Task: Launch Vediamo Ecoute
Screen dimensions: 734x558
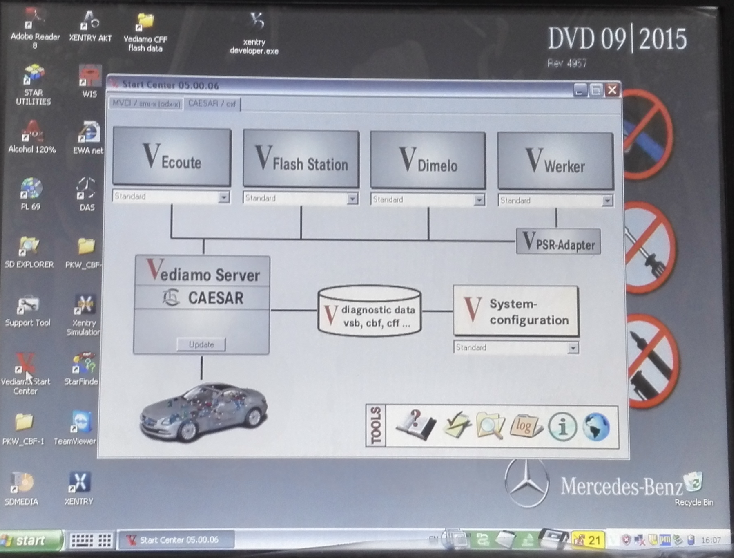Action: 172,157
